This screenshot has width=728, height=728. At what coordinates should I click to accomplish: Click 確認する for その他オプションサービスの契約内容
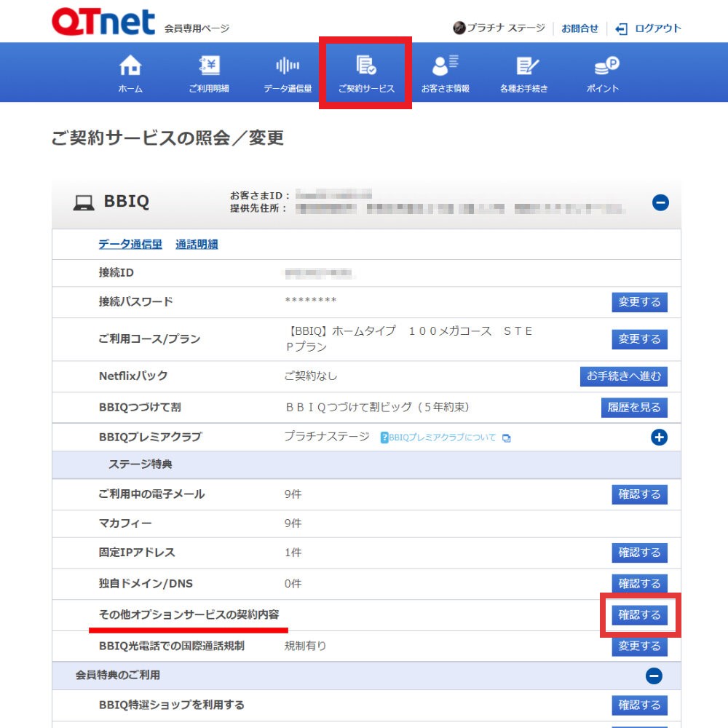point(639,615)
